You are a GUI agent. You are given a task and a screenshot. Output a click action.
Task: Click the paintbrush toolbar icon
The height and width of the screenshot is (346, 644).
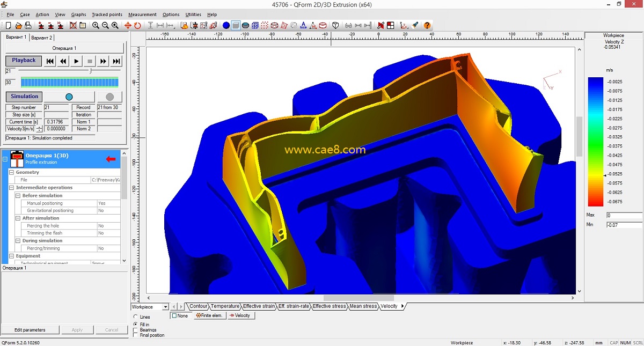pos(415,25)
